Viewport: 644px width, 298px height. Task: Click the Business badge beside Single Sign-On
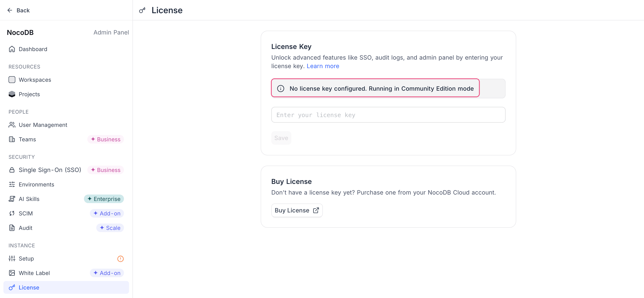105,170
